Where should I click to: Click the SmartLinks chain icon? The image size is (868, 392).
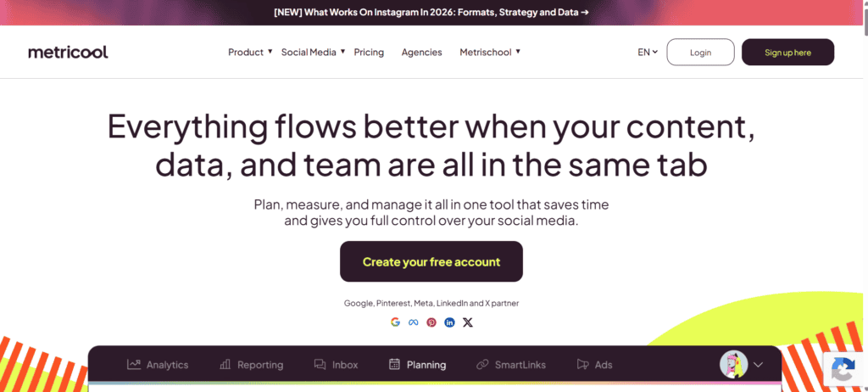point(482,364)
